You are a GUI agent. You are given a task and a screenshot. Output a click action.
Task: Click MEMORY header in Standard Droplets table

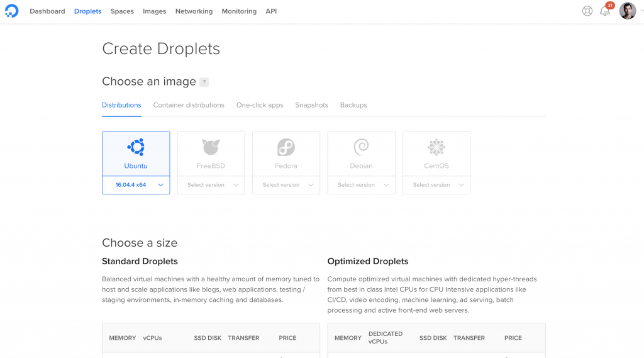pos(123,338)
